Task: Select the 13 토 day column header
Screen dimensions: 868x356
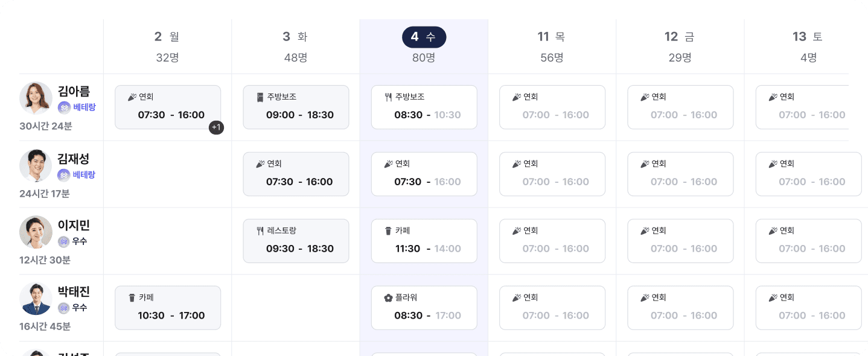Action: 808,37
